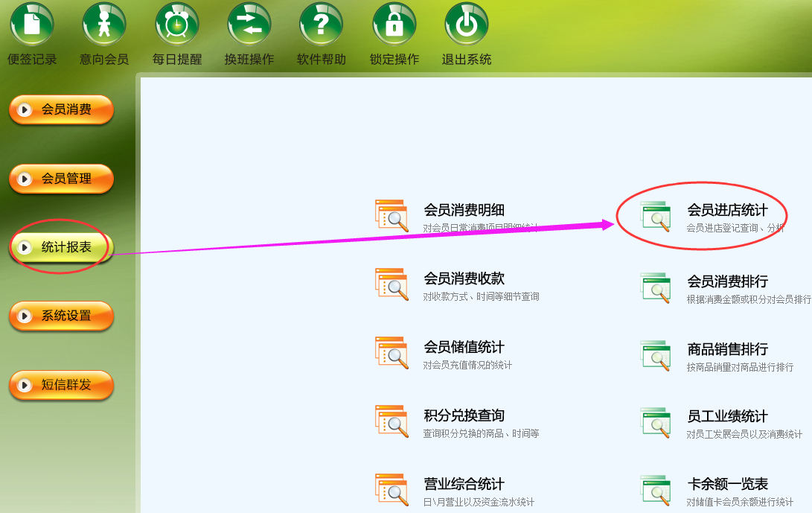
Task: Open the 营业综合统计 report link
Action: coord(464,484)
